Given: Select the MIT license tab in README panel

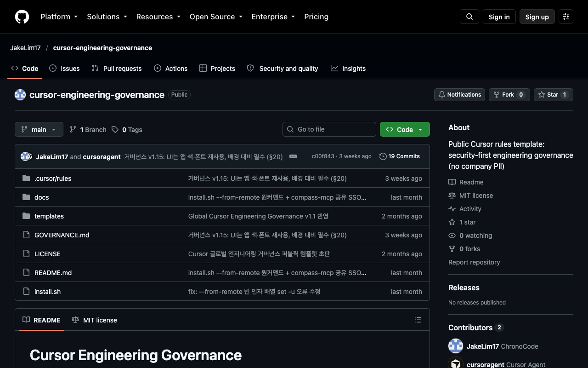Looking at the screenshot, I should tap(95, 320).
